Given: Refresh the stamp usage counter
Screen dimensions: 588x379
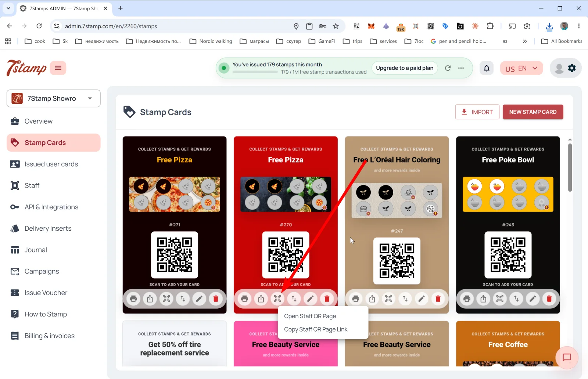Looking at the screenshot, I should click(448, 68).
